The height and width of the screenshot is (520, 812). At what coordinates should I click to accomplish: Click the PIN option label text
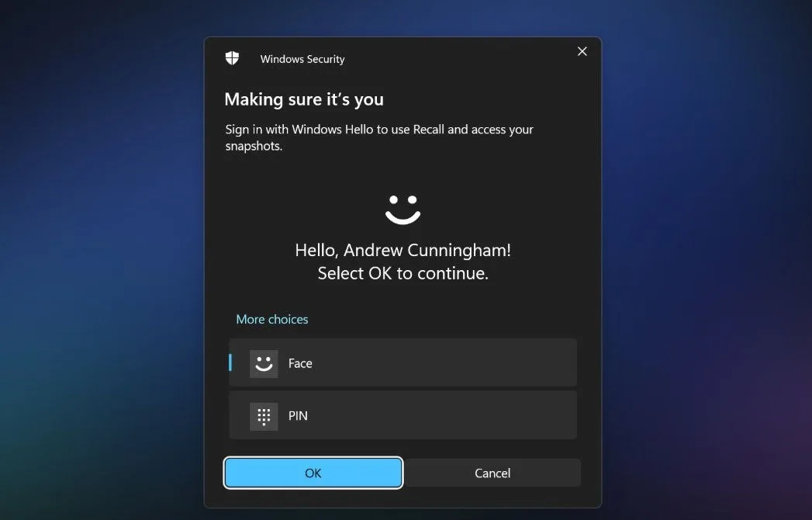(x=298, y=416)
